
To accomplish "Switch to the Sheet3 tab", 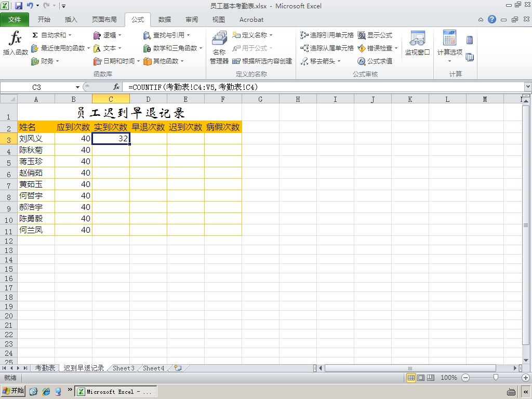I will click(124, 368).
